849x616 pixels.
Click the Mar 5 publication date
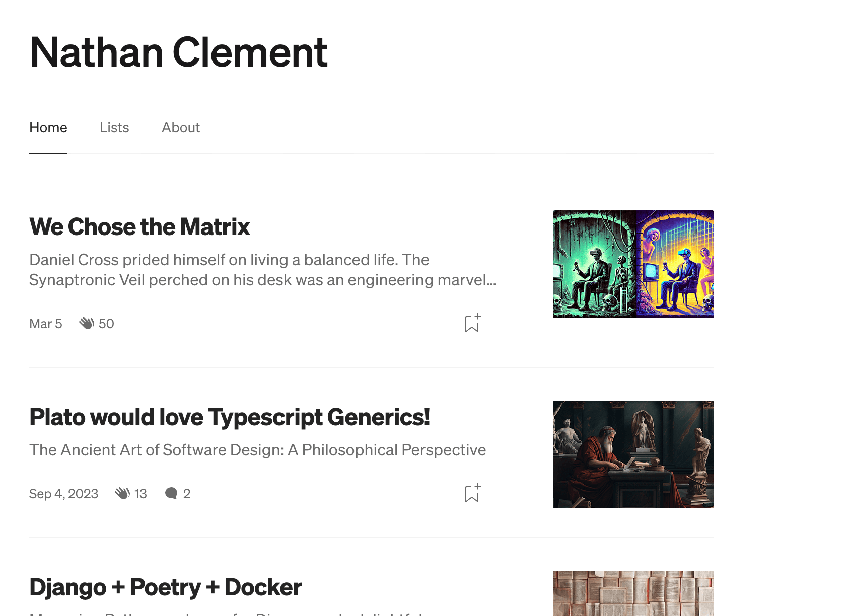45,323
